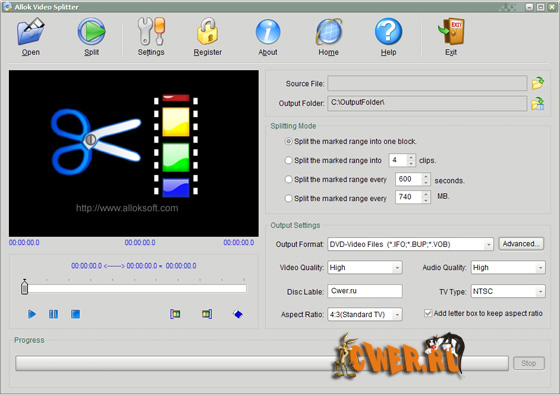Image resolution: width=560 pixels, height=395 pixels.
Task: Open the Video Quality dropdown
Action: pos(397,268)
